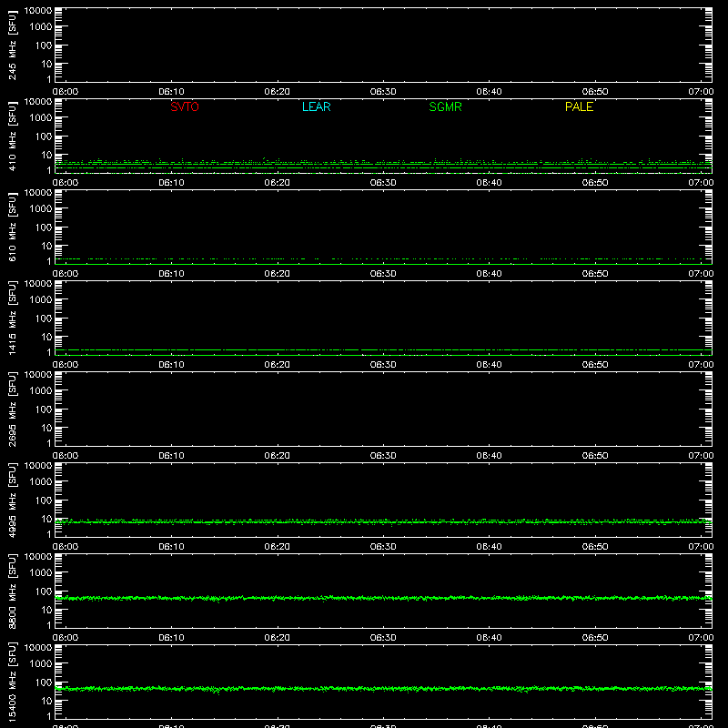Click the 10000 tick value on 2695 MHz axis
728x728 pixels.
38,375
